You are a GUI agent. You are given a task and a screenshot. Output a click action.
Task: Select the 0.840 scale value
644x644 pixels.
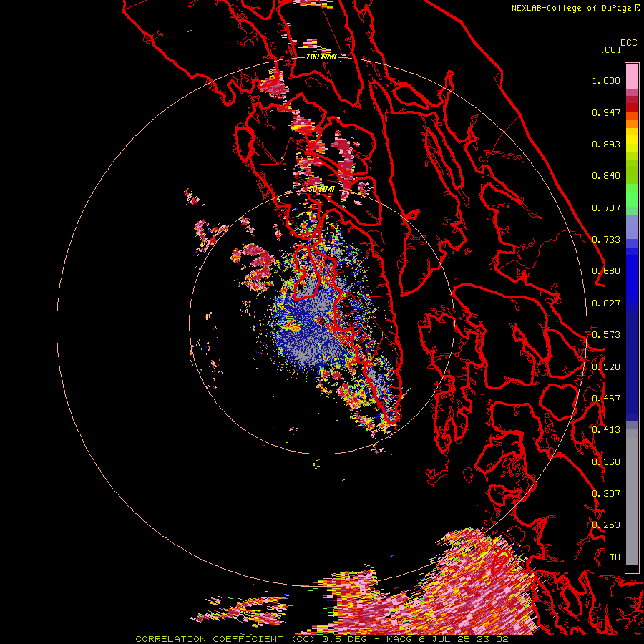(x=606, y=176)
